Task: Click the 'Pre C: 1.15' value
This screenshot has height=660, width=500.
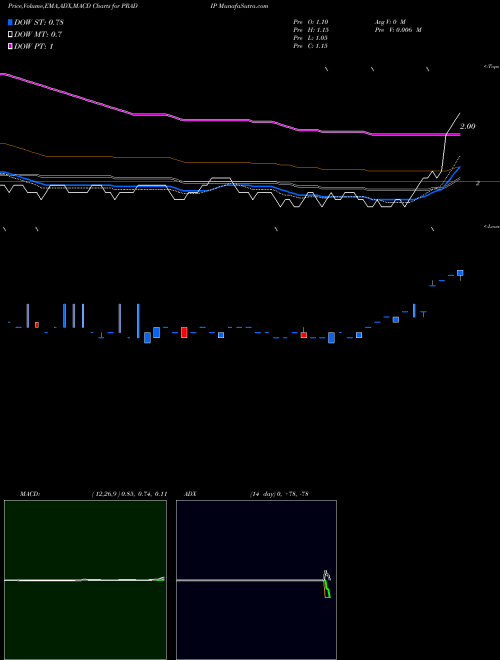Action: (311, 46)
